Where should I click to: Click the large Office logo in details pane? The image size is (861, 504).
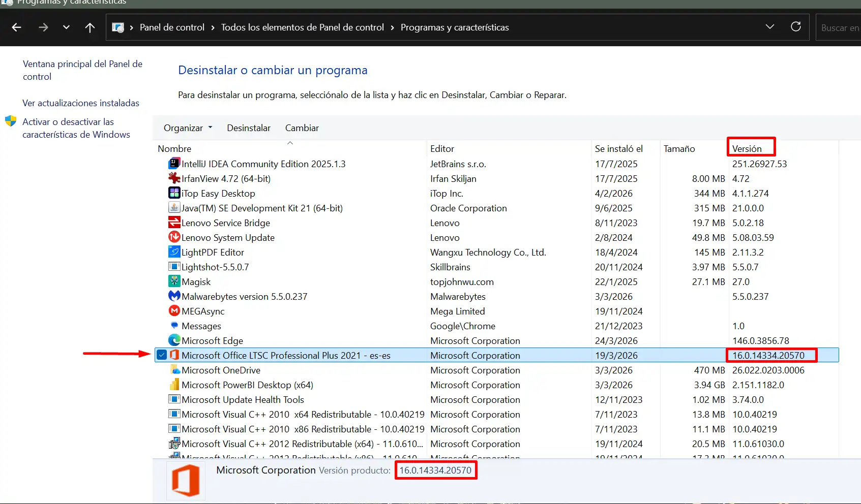point(186,481)
